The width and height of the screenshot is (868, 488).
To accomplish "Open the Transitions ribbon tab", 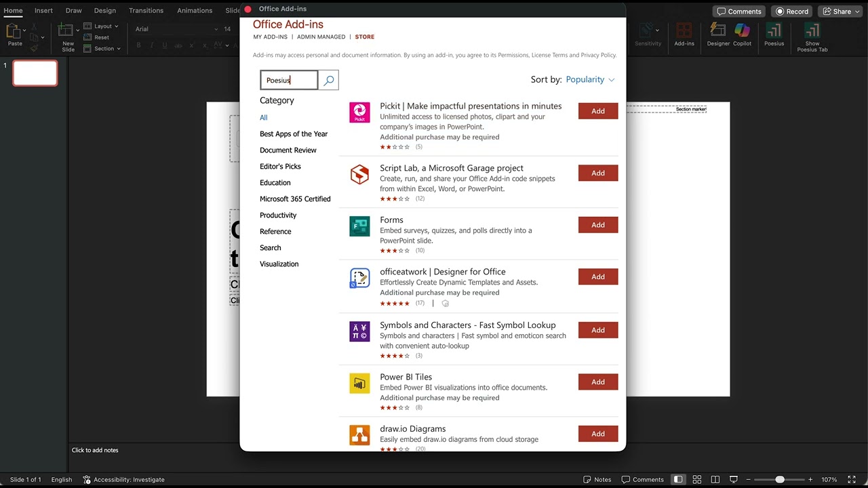I will 146,10.
